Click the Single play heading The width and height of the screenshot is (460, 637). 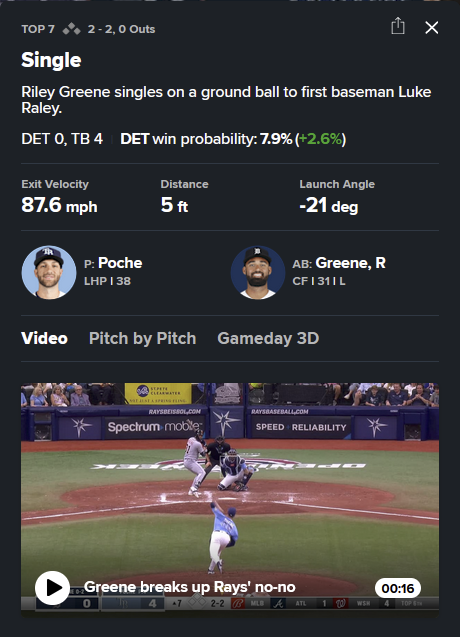[51, 60]
